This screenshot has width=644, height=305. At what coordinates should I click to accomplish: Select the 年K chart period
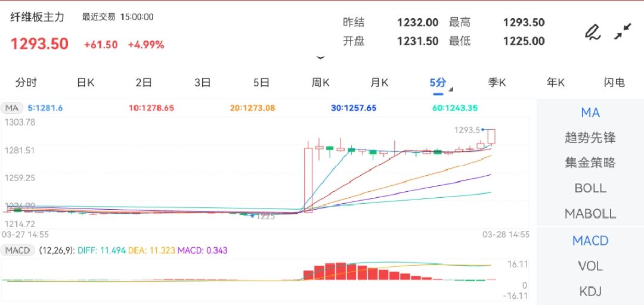click(x=555, y=83)
